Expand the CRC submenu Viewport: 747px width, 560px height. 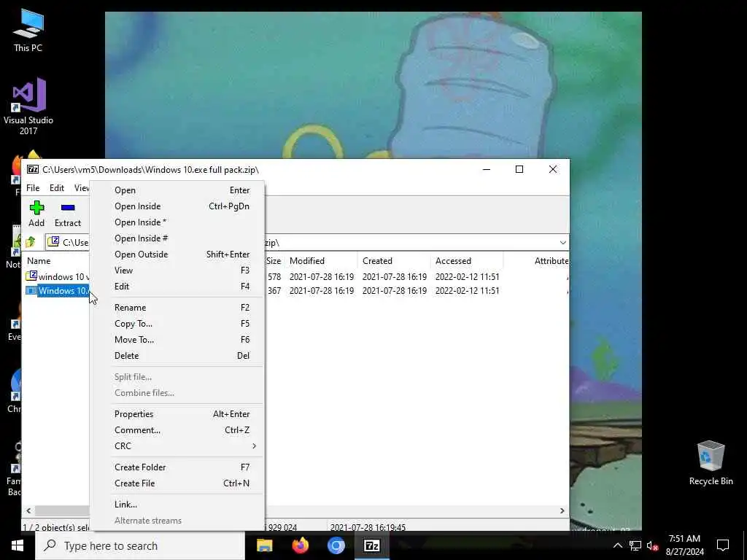click(177, 446)
